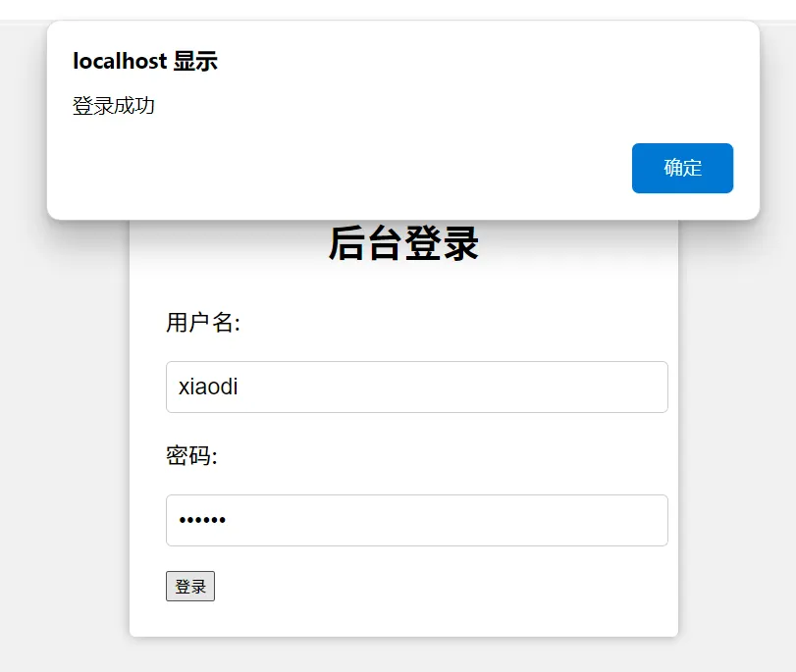Click white card space right of 登录 button
This screenshot has width=796, height=672.
432,587
